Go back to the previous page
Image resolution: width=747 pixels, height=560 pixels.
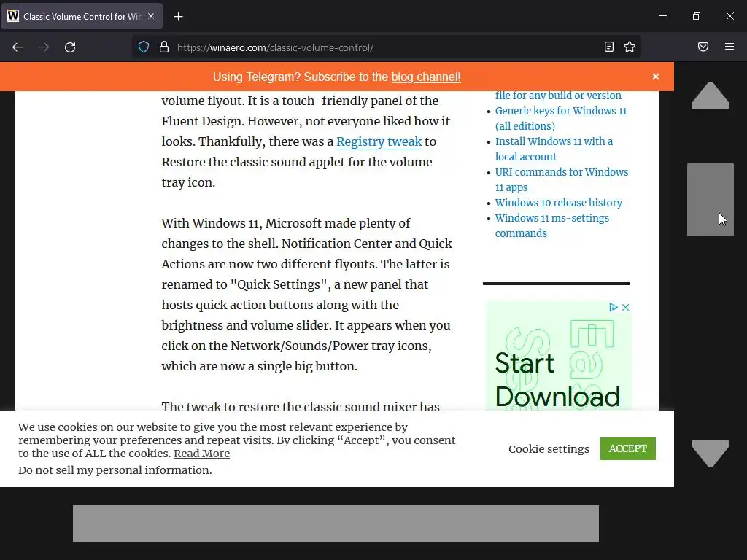[18, 47]
